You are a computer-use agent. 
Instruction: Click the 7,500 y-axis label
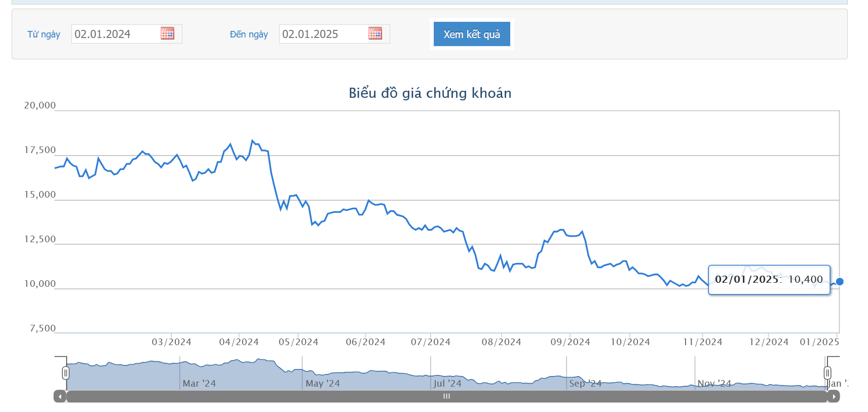click(43, 328)
